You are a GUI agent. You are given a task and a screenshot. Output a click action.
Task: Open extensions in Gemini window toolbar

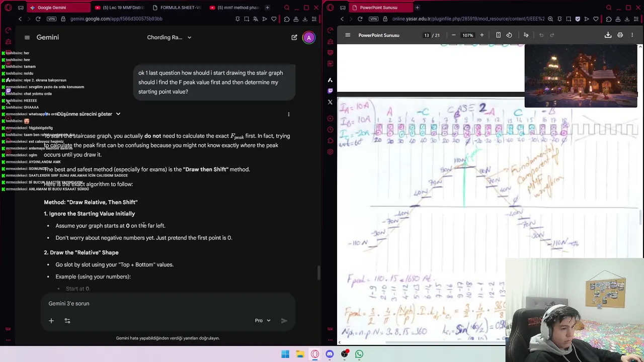pos(287,19)
